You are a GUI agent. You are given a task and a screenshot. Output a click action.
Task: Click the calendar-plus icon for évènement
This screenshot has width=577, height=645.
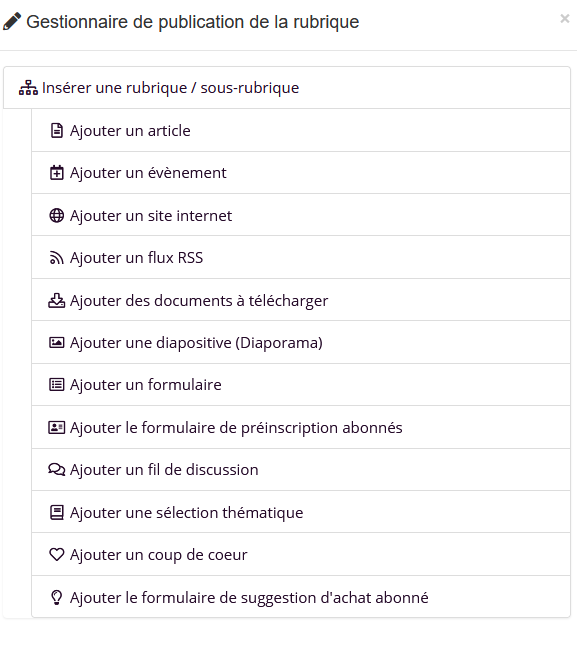[56, 173]
